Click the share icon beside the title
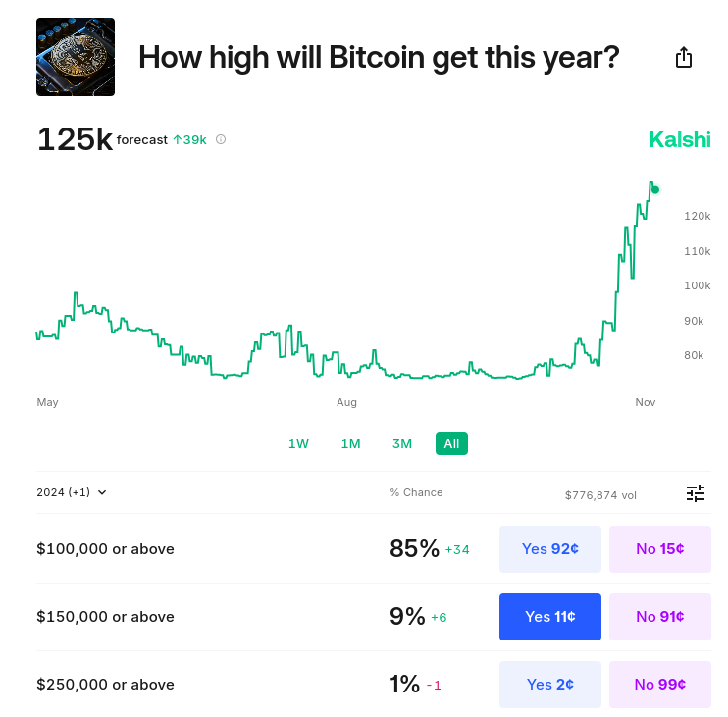This screenshot has width=728, height=717. pos(684,58)
